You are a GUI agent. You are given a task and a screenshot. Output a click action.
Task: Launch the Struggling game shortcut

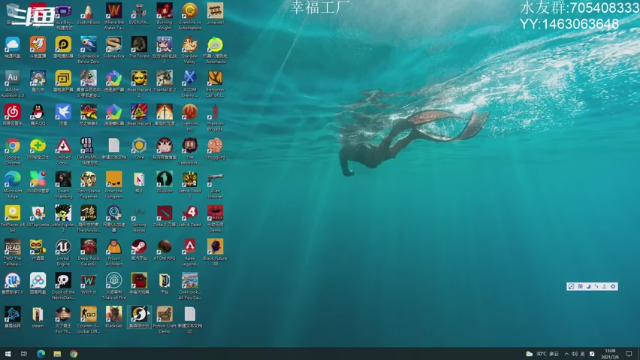point(215,149)
